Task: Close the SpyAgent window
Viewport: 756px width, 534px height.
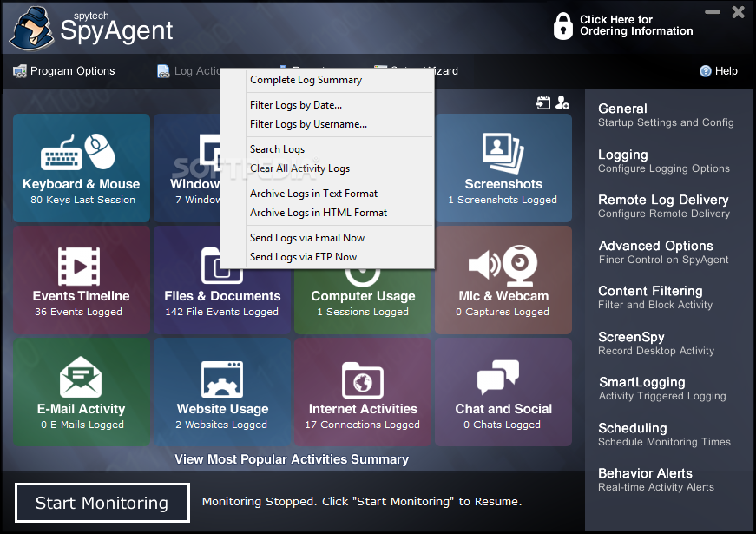Action: coord(738,12)
